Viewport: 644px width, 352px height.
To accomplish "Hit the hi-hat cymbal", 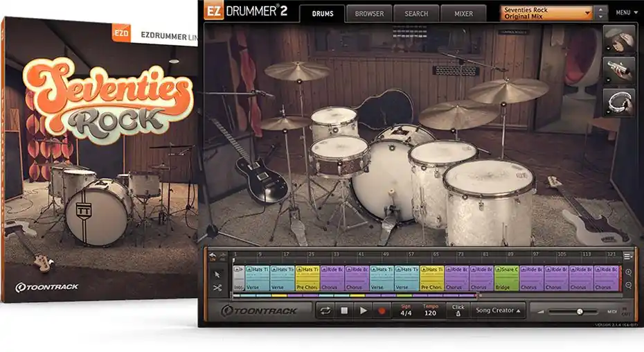I will (285, 123).
